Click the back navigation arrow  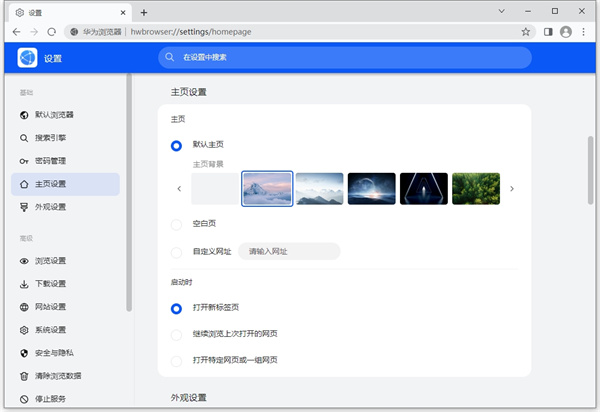16,32
